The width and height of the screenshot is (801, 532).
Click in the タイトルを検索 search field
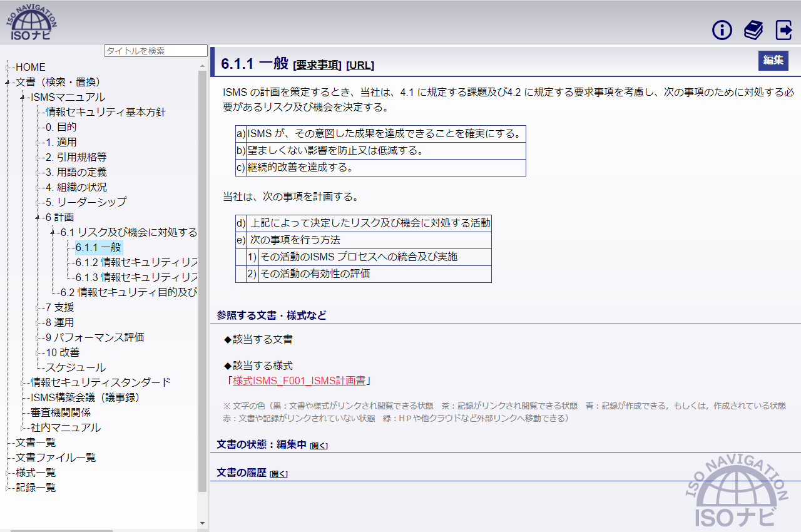point(155,51)
